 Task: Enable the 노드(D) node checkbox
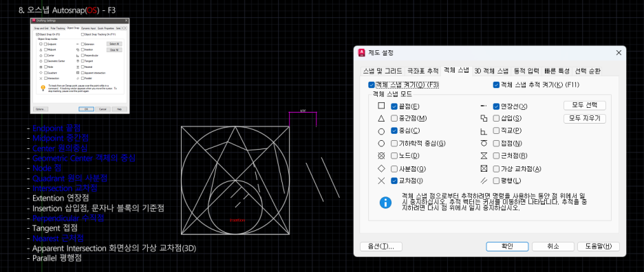394,156
